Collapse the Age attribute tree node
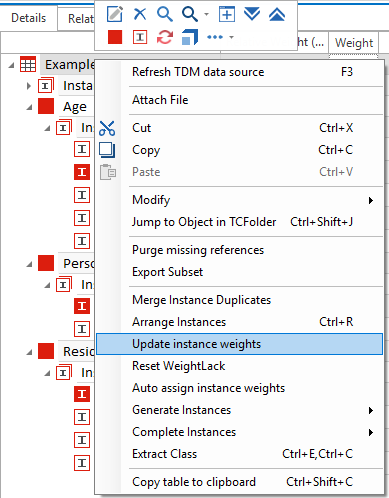This screenshot has height=498, width=389. pos(29,107)
